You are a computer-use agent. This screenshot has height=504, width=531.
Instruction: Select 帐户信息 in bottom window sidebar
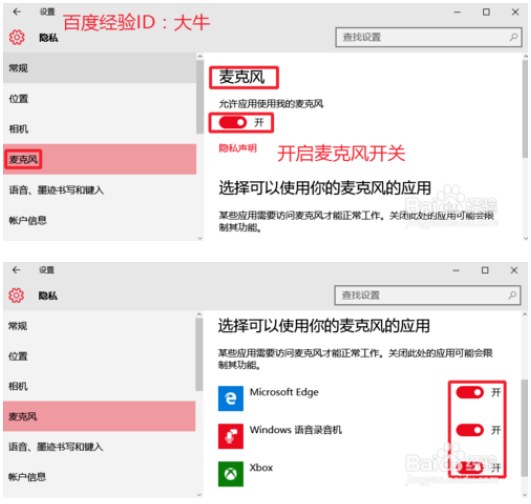click(x=99, y=477)
